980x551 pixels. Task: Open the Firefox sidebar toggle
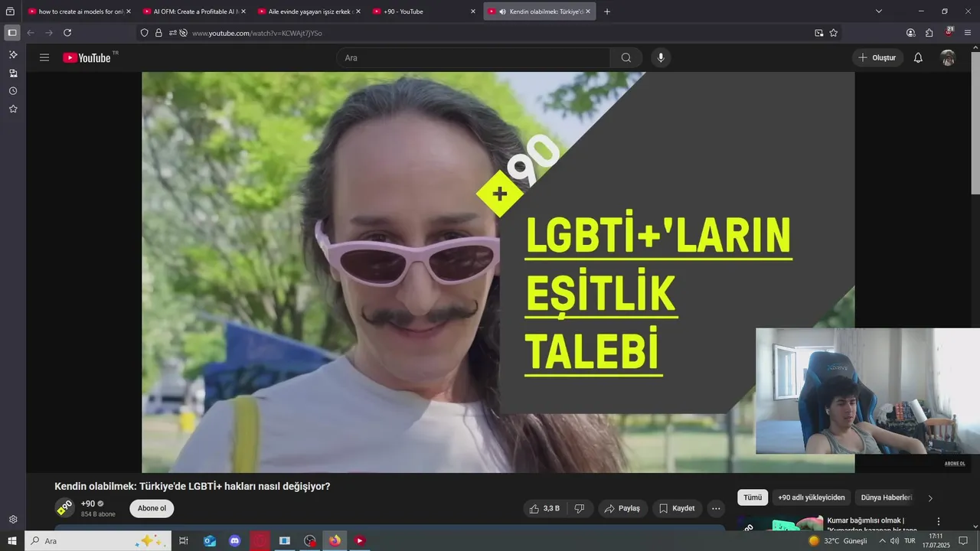(12, 33)
